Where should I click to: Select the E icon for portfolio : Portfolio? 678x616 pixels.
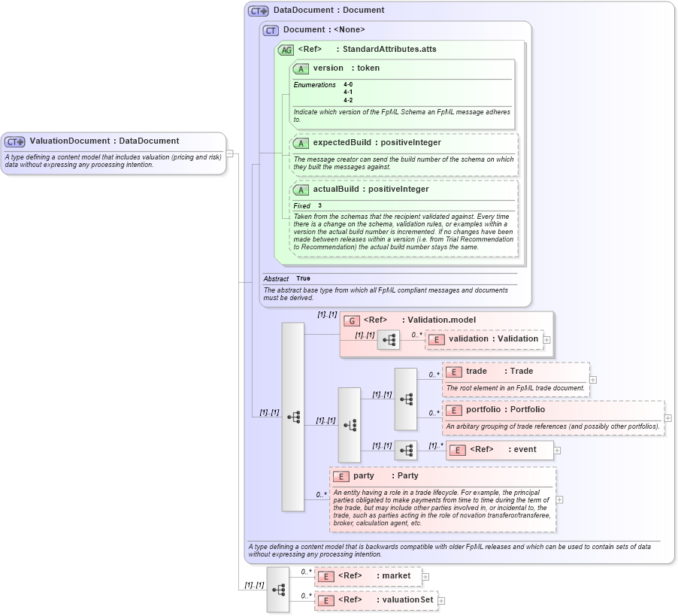coord(453,410)
